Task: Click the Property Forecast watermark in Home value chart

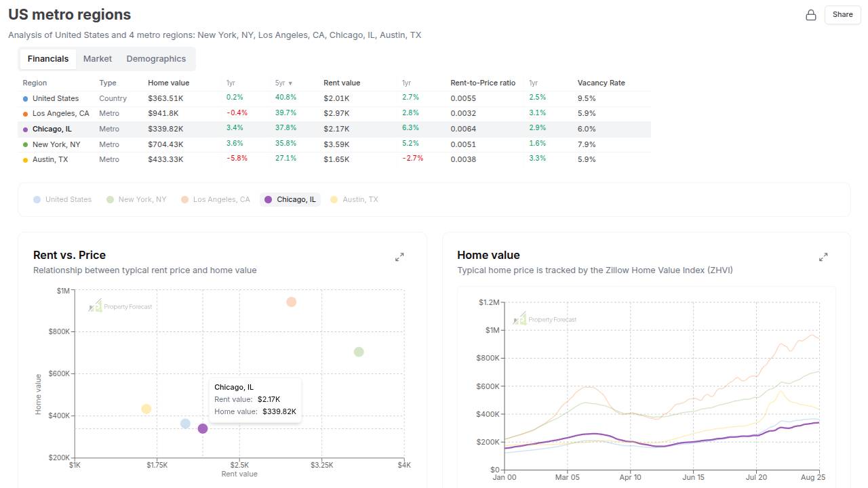Action: (x=545, y=319)
